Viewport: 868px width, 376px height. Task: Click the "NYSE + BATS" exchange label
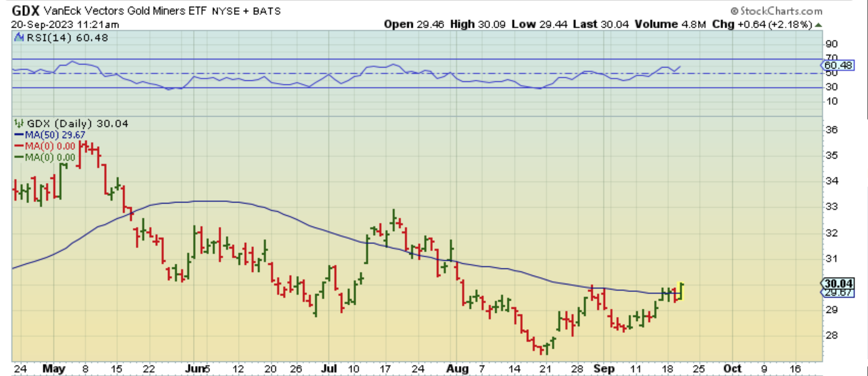246,11
